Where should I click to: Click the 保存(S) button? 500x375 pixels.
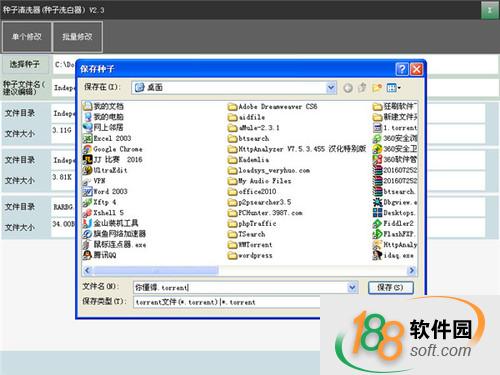[391, 288]
